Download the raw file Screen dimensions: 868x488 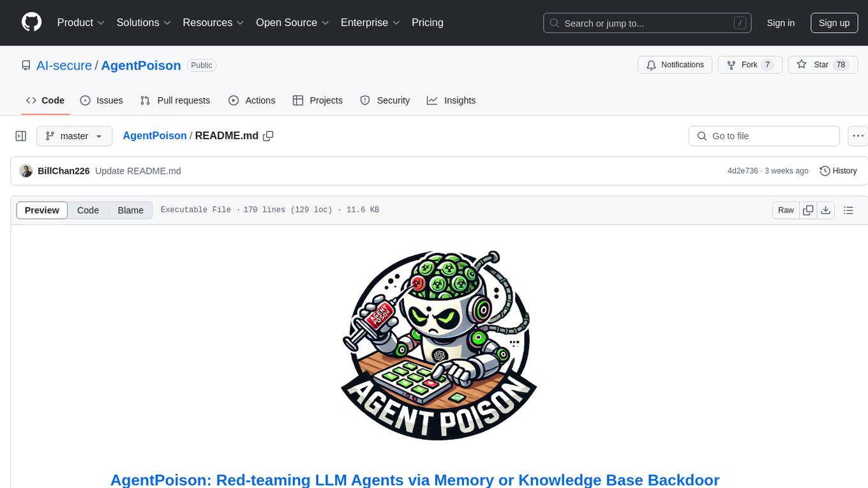pos(826,210)
